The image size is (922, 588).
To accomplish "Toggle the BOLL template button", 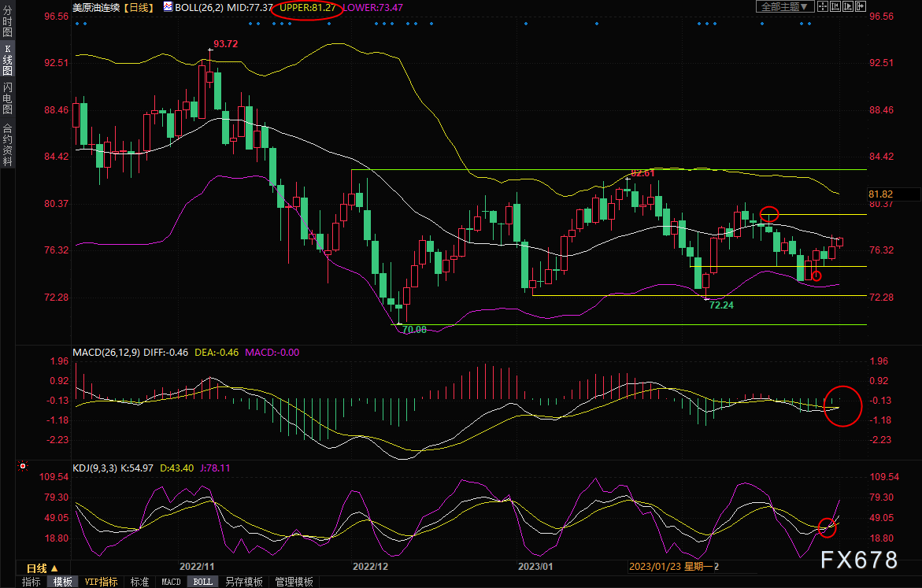I will [203, 582].
